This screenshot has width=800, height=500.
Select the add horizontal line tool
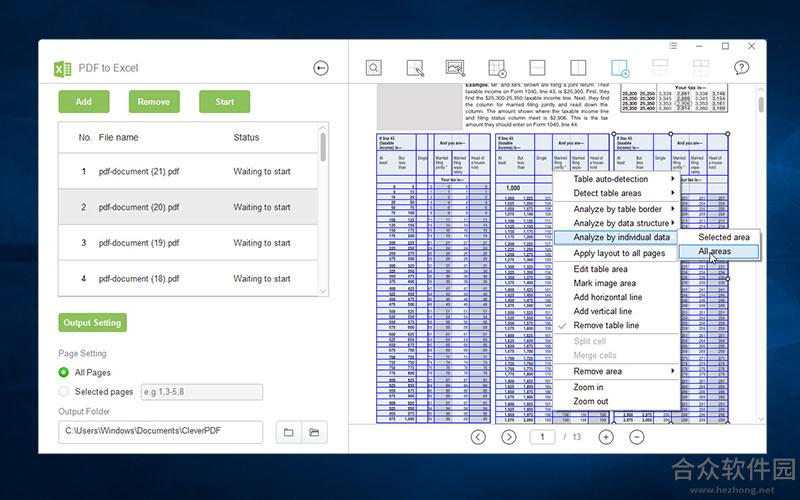[x=537, y=67]
